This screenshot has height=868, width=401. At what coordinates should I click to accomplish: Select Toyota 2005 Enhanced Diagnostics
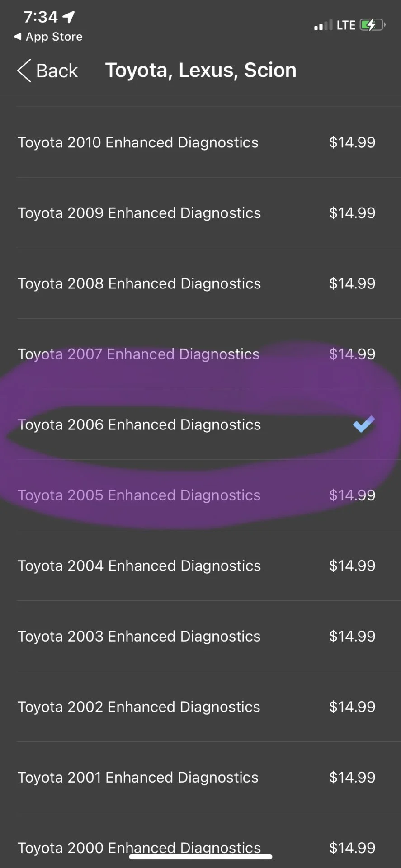pyautogui.click(x=139, y=495)
